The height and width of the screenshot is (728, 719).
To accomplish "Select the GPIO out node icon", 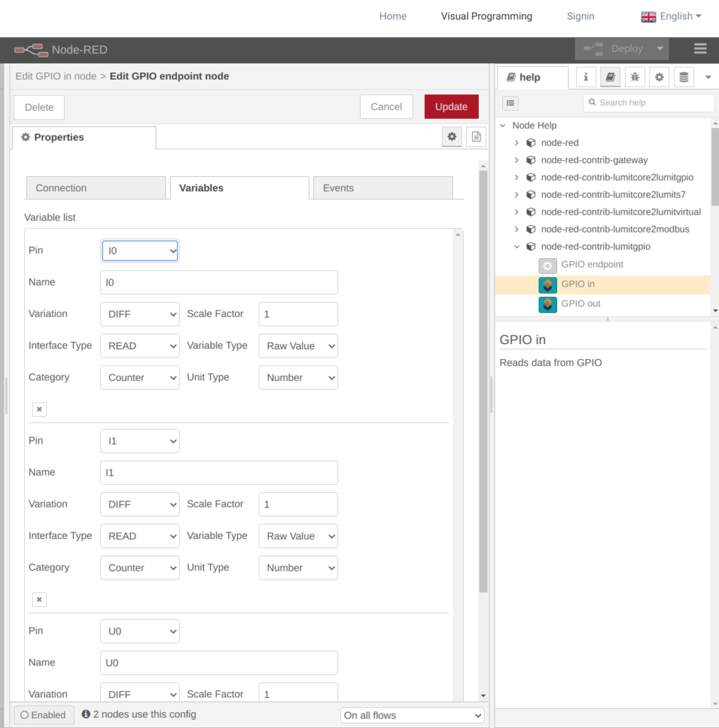I will click(547, 304).
